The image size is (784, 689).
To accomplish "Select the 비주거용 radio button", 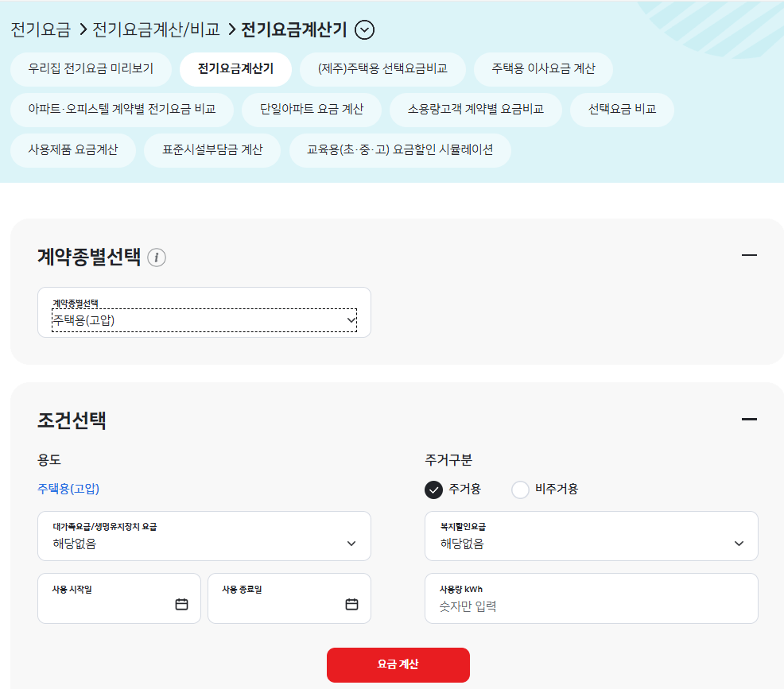I will 520,490.
